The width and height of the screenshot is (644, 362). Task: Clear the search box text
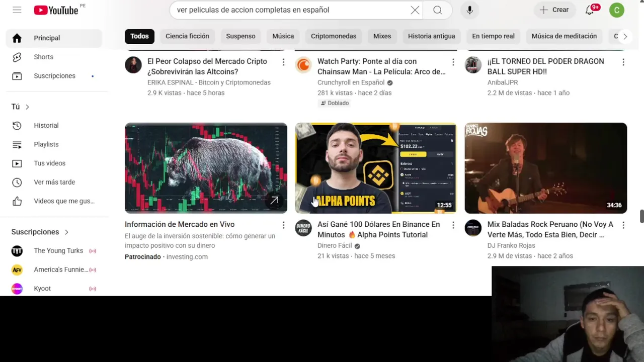[415, 10]
